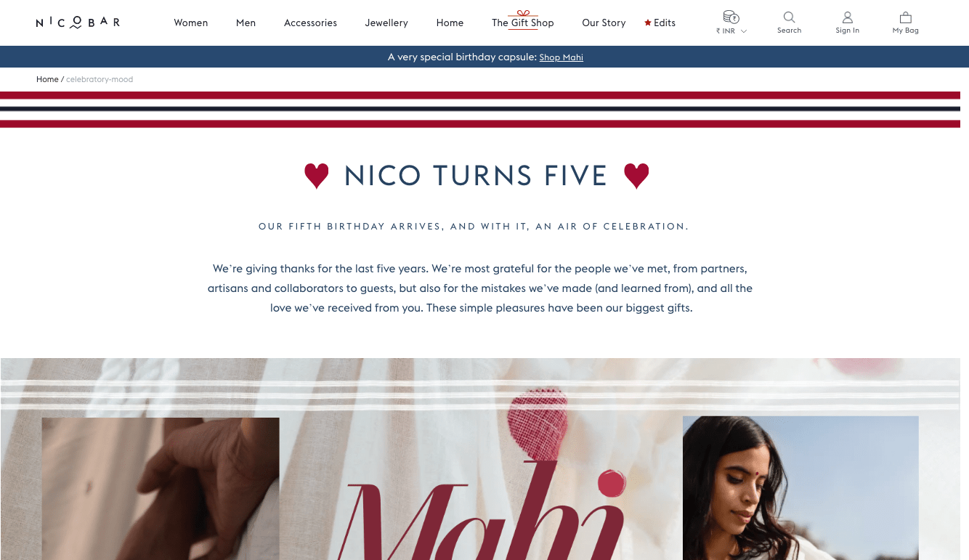The height and width of the screenshot is (560, 969).
Task: Expand the INR currency dropdown arrow
Action: [x=744, y=31]
